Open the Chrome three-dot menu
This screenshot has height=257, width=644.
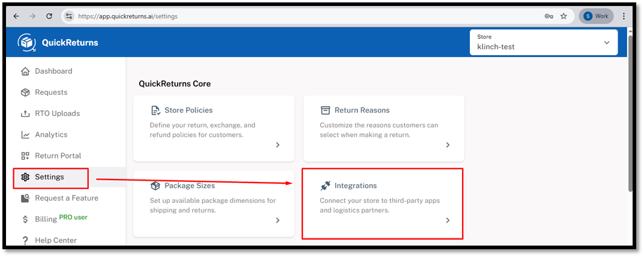click(624, 16)
